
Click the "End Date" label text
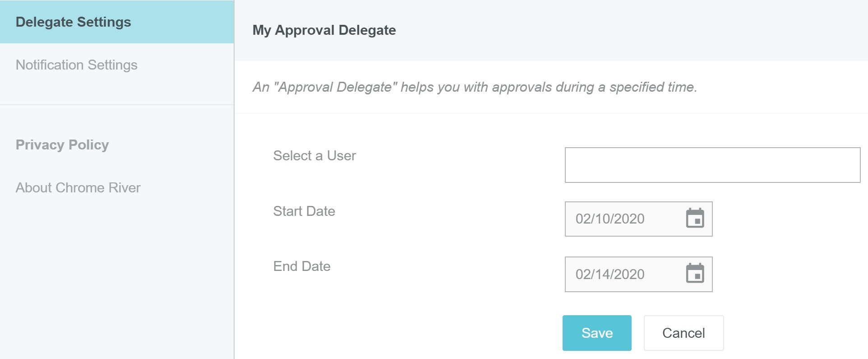click(302, 266)
